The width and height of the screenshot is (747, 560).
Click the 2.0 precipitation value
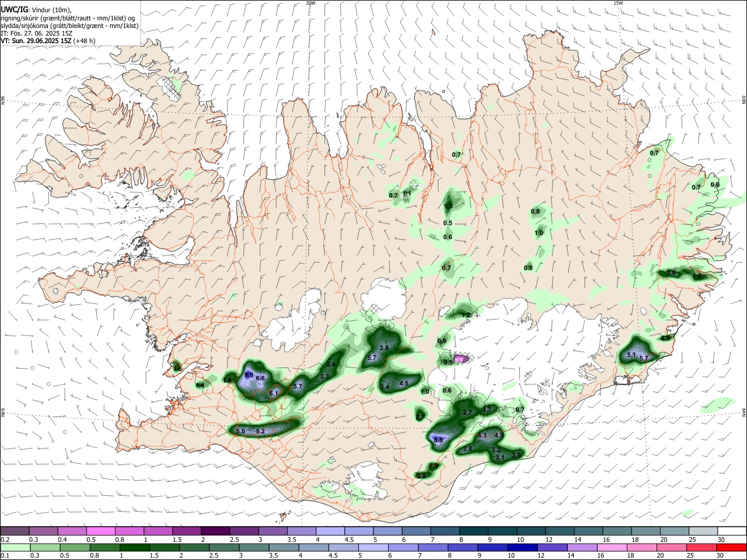(433, 466)
